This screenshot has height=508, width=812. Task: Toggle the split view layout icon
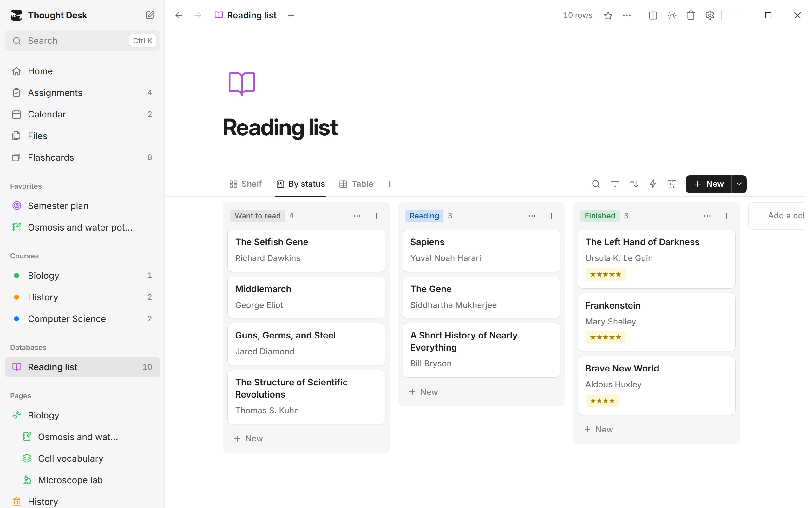(x=653, y=15)
